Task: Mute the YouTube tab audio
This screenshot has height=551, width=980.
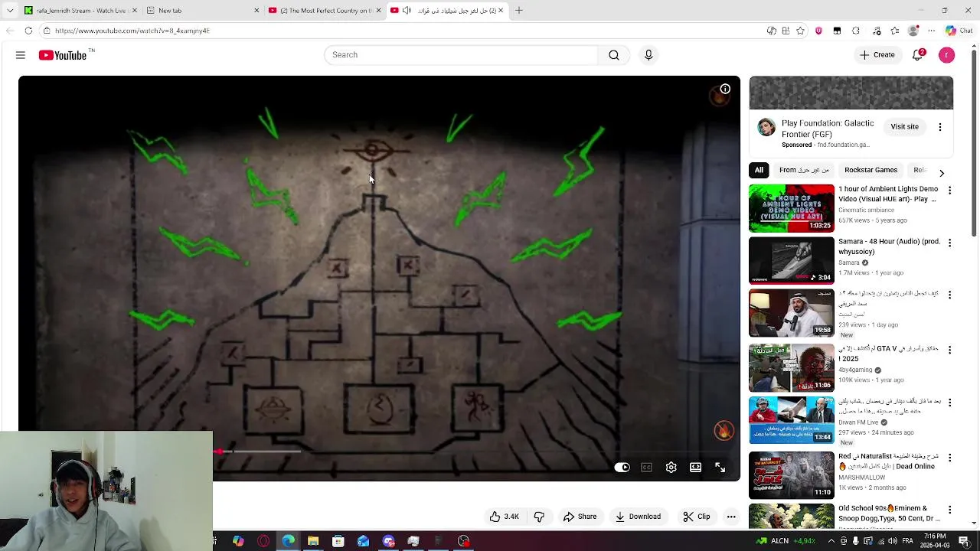Action: [407, 11]
